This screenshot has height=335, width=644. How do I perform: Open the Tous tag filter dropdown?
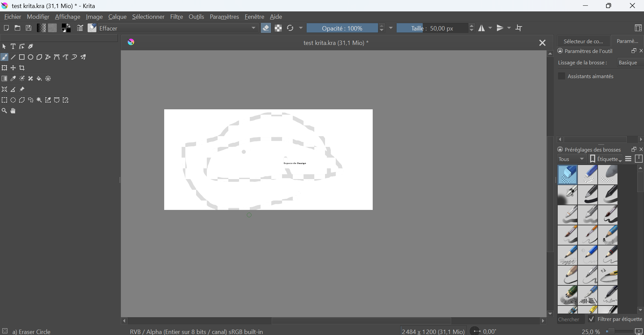coord(572,159)
